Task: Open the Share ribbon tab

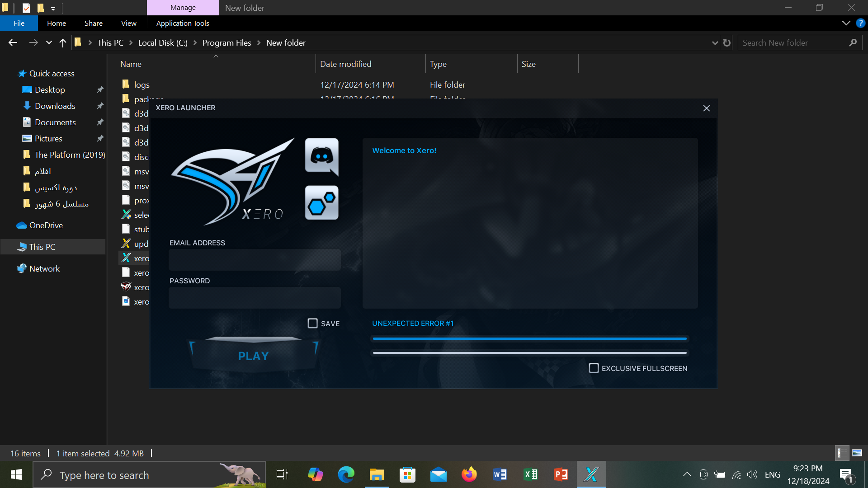Action: click(93, 23)
